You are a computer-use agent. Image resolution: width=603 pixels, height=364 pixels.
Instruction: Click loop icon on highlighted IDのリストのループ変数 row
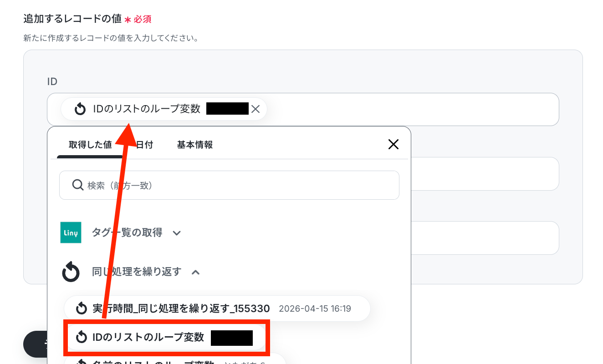pos(82,337)
